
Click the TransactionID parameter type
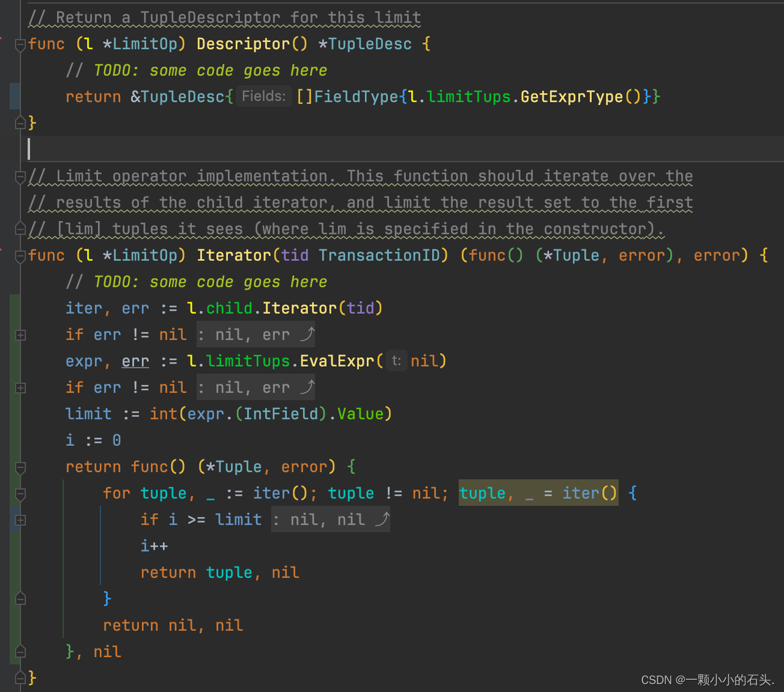point(380,255)
